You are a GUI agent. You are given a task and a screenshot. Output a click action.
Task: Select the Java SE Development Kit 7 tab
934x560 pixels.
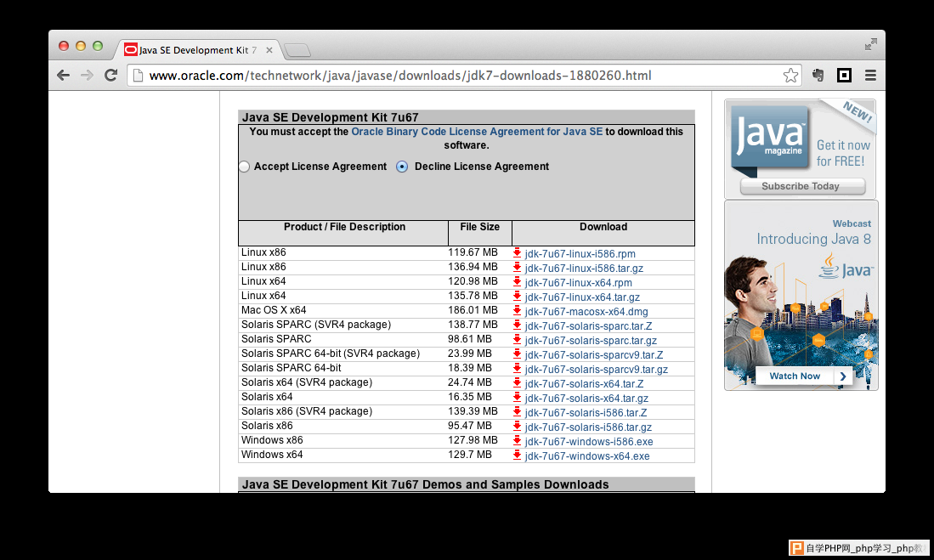(x=197, y=50)
